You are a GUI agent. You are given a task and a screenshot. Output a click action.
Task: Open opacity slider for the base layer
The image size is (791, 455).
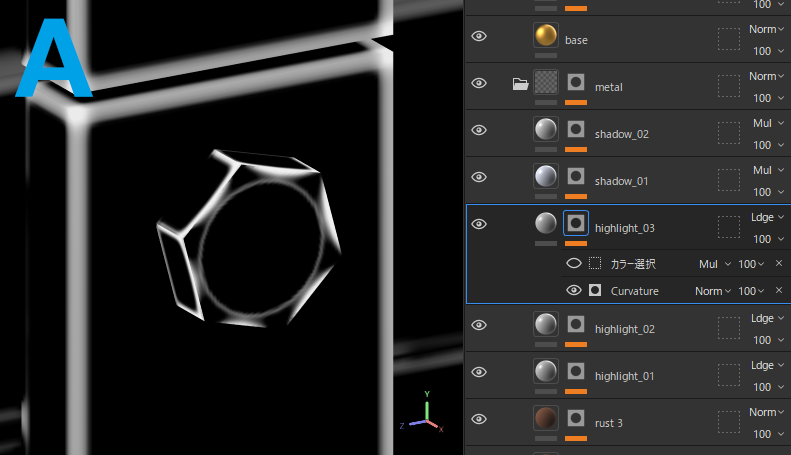pyautogui.click(x=762, y=51)
